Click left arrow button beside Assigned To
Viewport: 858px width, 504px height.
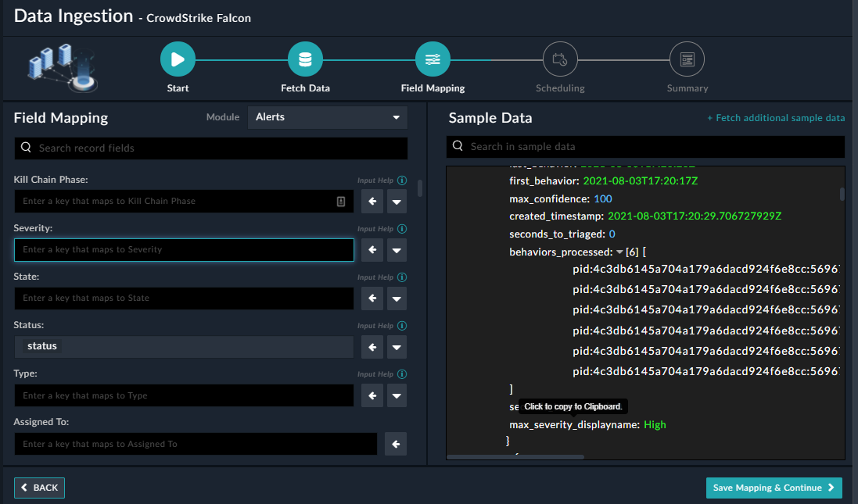pyautogui.click(x=396, y=444)
